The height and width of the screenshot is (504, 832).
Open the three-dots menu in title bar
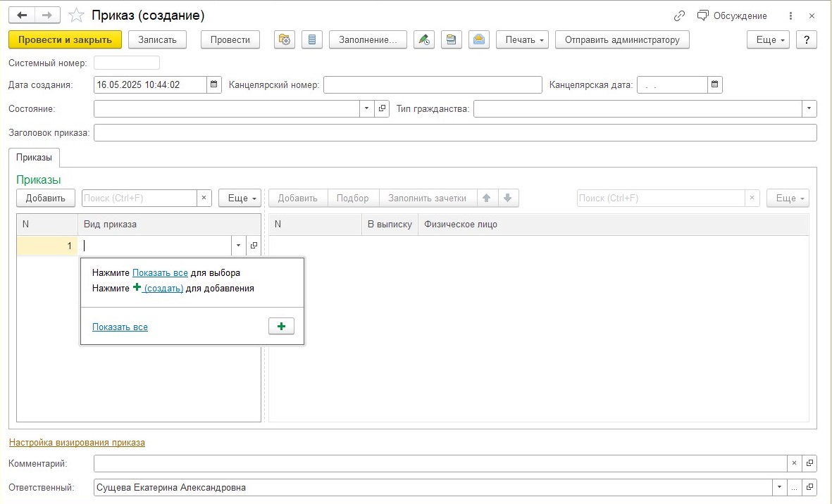[790, 16]
